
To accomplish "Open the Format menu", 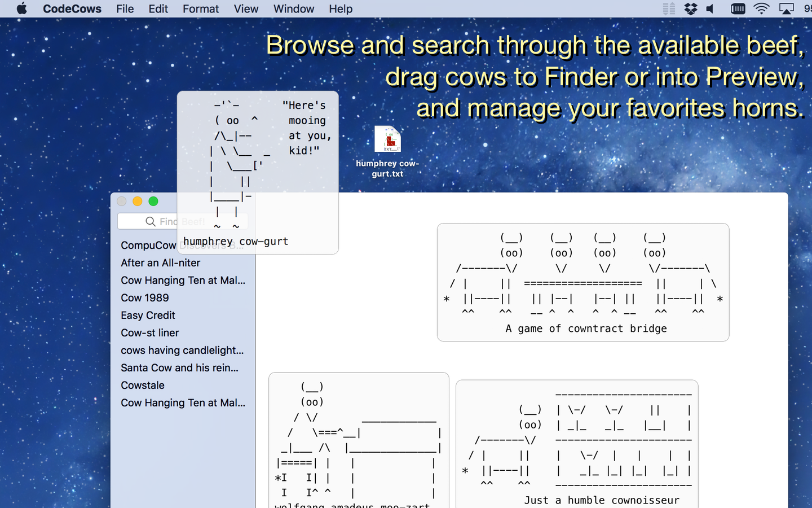I will pos(200,8).
